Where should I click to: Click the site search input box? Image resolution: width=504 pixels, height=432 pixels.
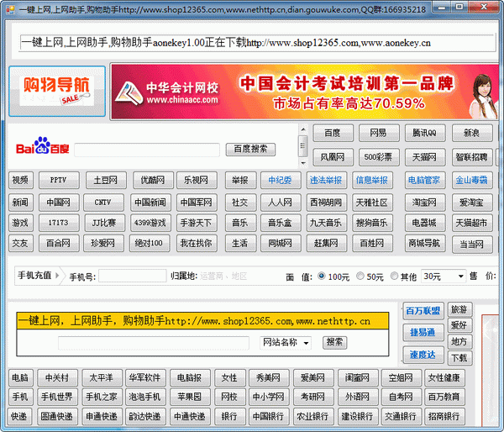click(154, 343)
